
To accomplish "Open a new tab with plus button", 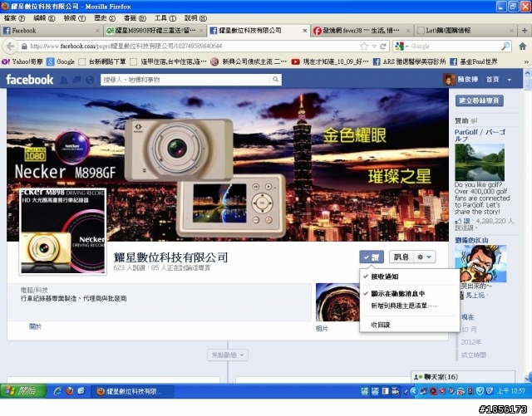I will (x=525, y=31).
